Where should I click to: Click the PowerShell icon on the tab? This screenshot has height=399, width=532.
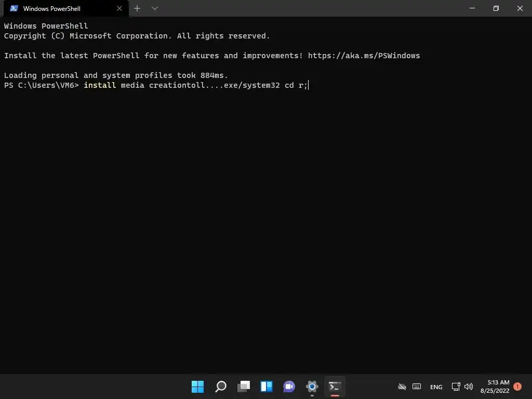coord(14,8)
